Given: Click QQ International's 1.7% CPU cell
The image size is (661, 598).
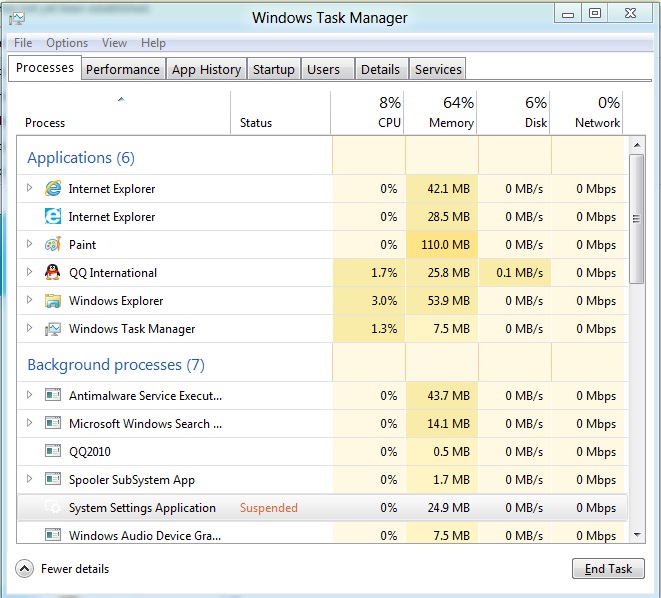Looking at the screenshot, I should (x=369, y=273).
